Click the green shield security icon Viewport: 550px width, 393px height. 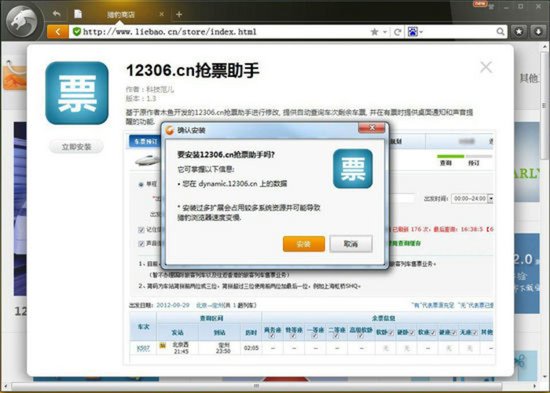click(x=76, y=32)
